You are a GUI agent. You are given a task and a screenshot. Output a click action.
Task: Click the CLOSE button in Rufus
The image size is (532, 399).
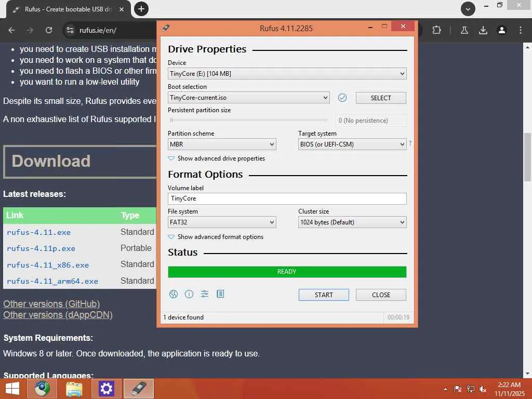click(381, 295)
